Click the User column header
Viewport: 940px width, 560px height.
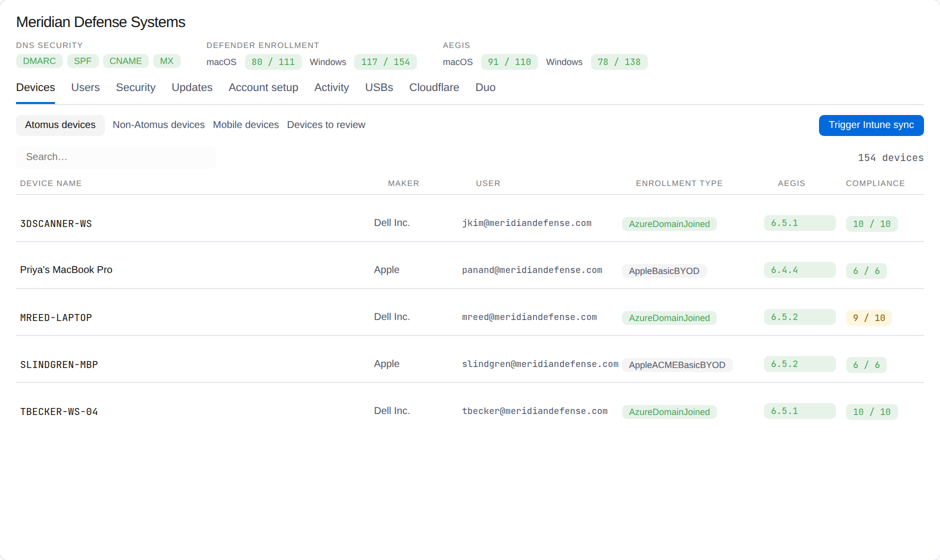488,183
